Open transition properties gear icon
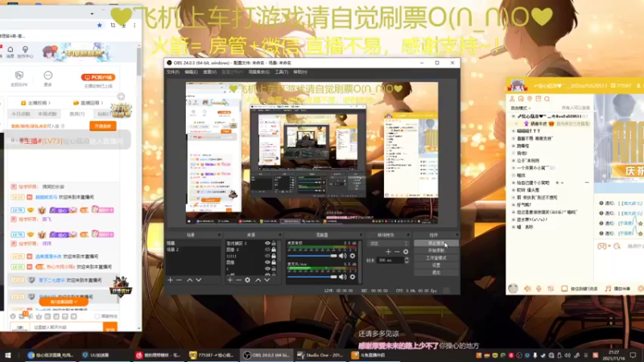The height and width of the screenshot is (362, 644). coord(406,252)
